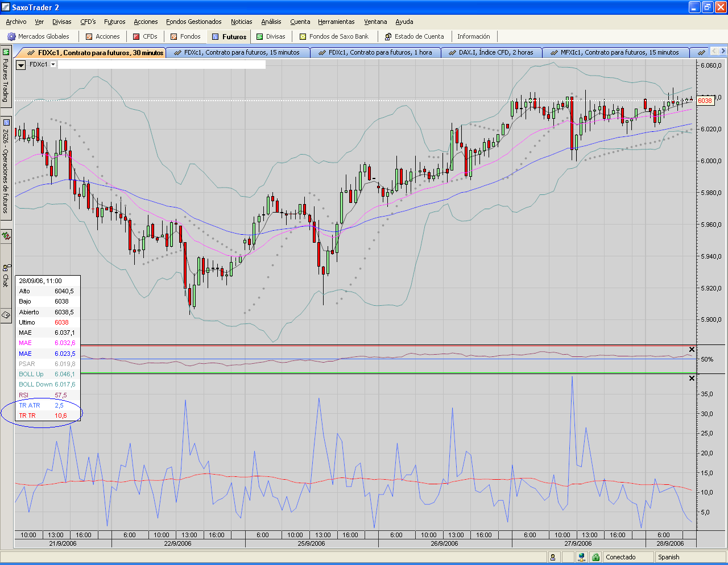Close the TR ATR indicator panel

tap(692, 379)
